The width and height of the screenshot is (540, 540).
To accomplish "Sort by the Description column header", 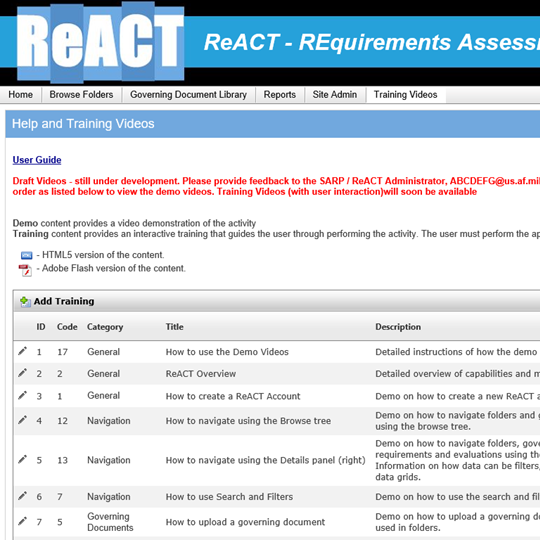I will [398, 327].
